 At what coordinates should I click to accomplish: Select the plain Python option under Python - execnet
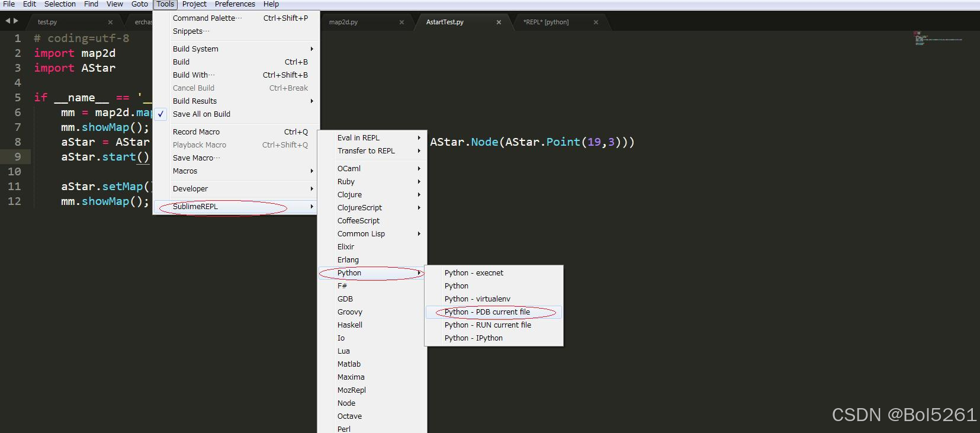click(494, 286)
